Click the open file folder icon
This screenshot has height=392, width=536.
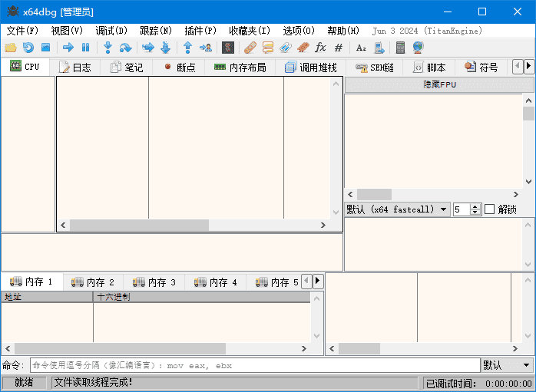10,48
